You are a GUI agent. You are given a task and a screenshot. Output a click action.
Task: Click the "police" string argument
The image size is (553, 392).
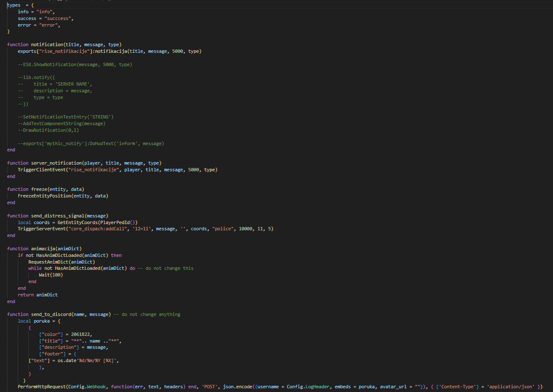pyautogui.click(x=223, y=229)
